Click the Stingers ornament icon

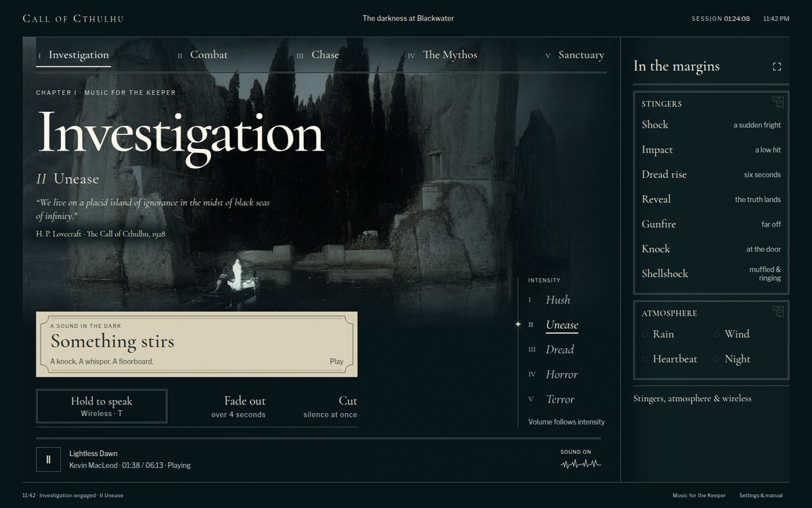778,102
